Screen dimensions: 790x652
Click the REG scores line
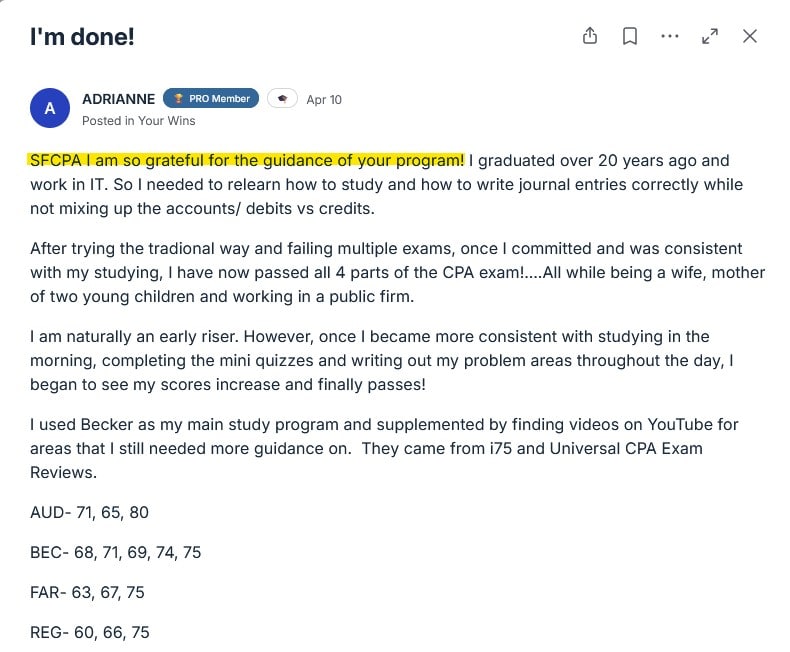(89, 632)
